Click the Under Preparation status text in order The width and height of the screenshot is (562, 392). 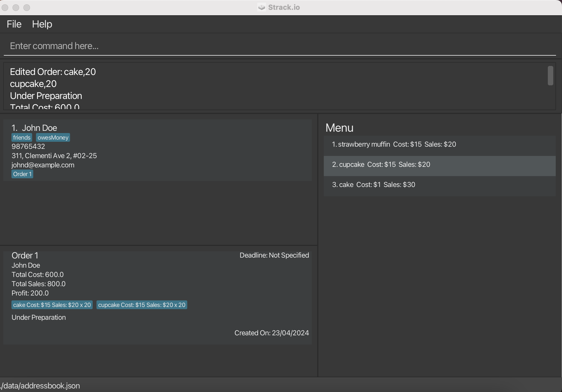39,317
